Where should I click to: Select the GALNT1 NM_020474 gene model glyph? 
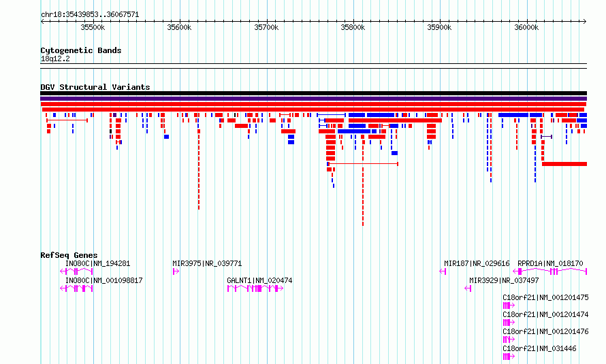click(255, 288)
